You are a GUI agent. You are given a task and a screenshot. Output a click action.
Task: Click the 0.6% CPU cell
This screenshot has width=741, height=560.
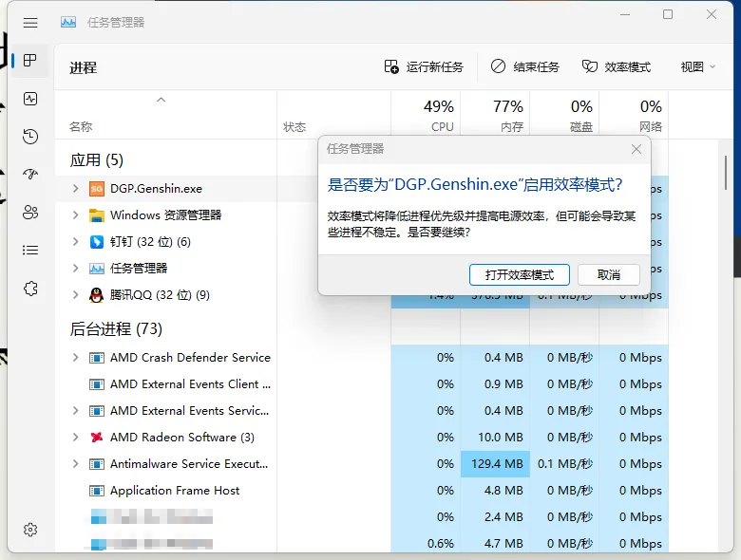[x=426, y=544]
